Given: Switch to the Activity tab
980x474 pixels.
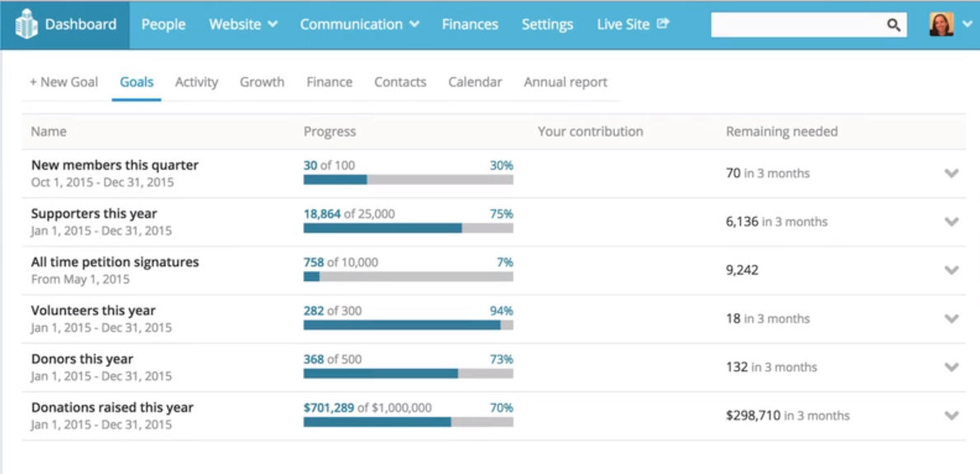Looking at the screenshot, I should point(196,82).
